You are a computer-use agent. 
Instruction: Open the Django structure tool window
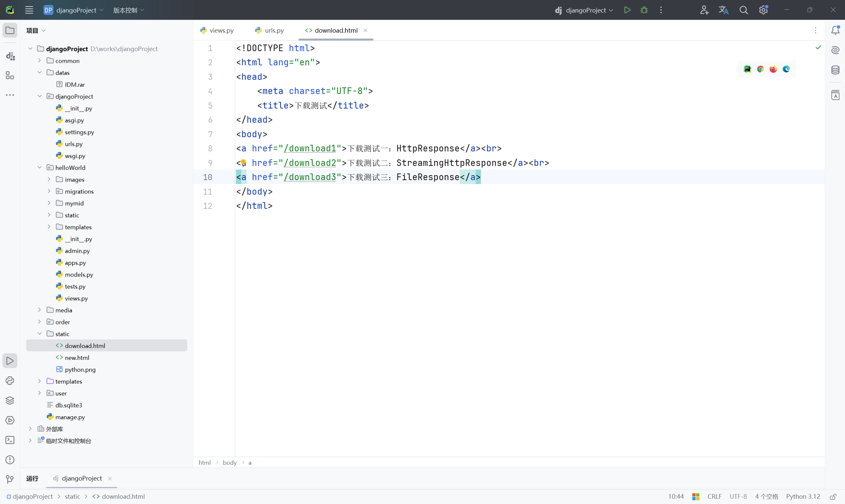coord(10,56)
